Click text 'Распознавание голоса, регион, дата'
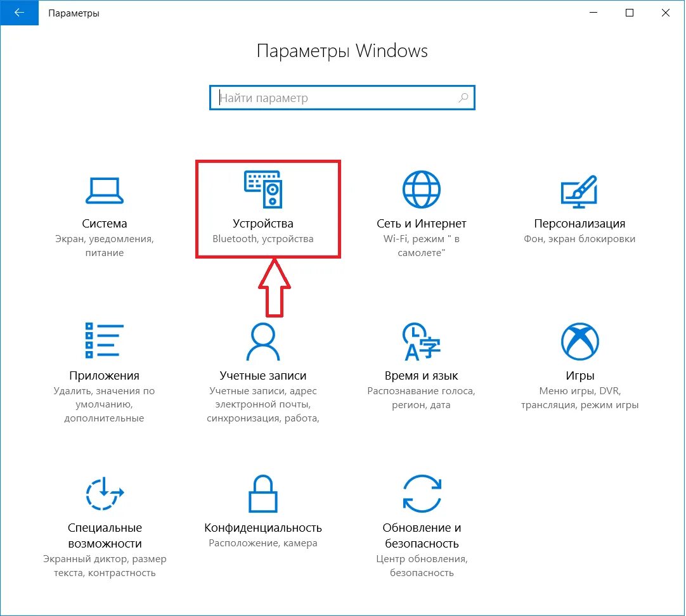Image resolution: width=686 pixels, height=616 pixels. click(x=422, y=397)
